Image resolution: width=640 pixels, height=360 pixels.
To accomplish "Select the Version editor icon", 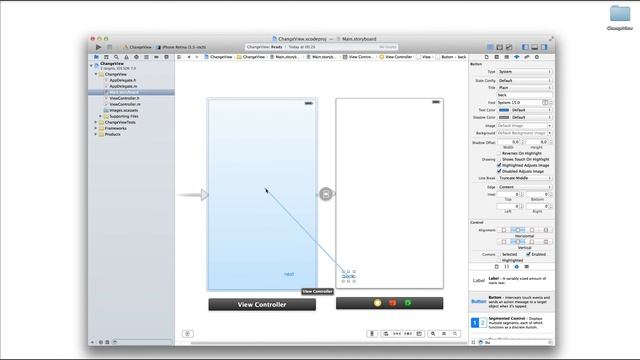I will [x=509, y=47].
